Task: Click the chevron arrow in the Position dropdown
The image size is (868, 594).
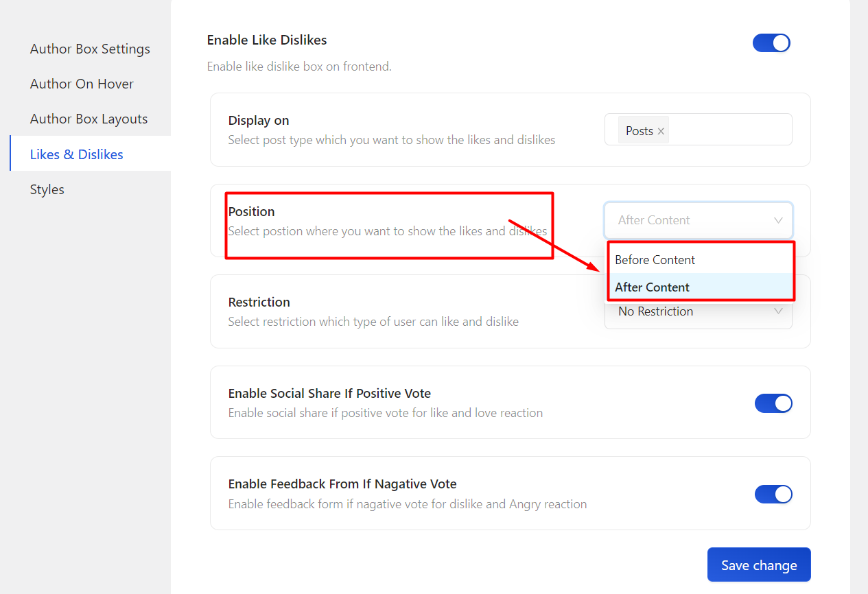Action: point(778,220)
